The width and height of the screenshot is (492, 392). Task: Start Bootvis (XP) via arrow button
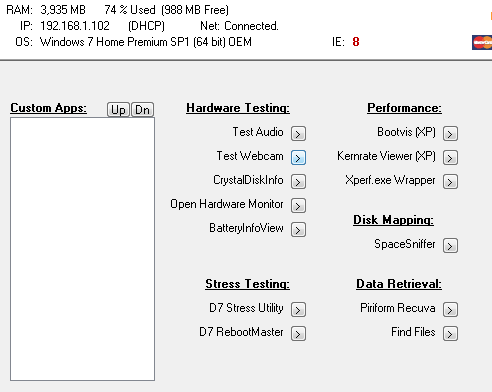pos(450,134)
